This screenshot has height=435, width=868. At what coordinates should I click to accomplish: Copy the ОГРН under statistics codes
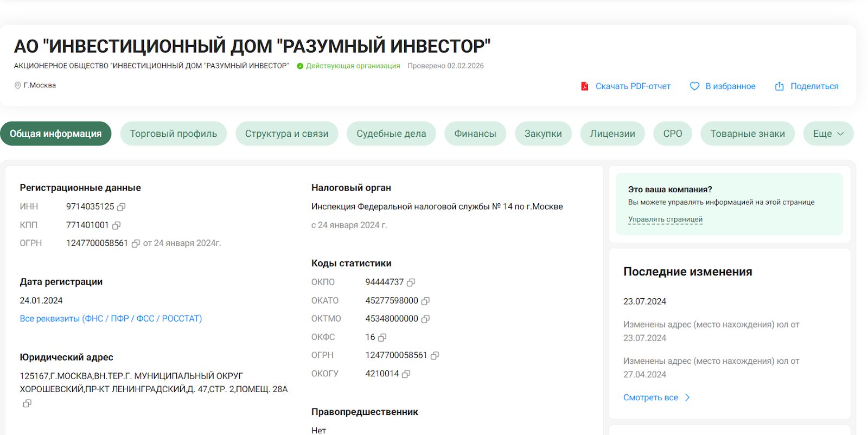(x=435, y=356)
